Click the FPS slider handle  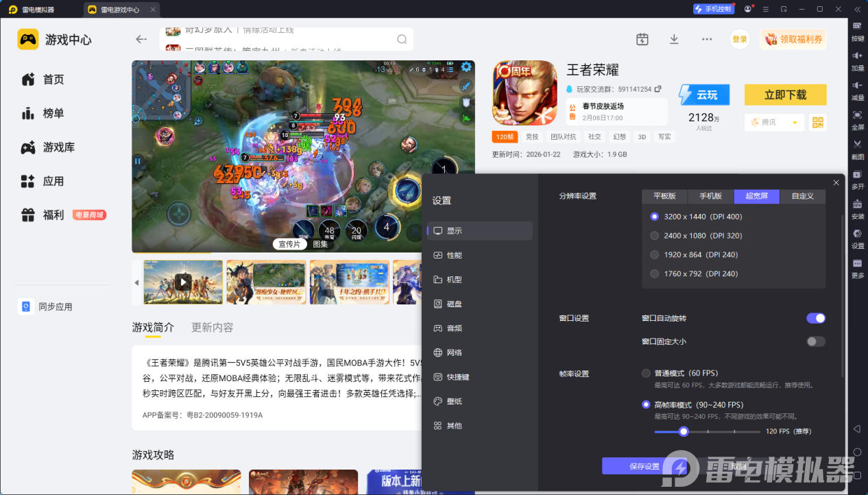(684, 431)
